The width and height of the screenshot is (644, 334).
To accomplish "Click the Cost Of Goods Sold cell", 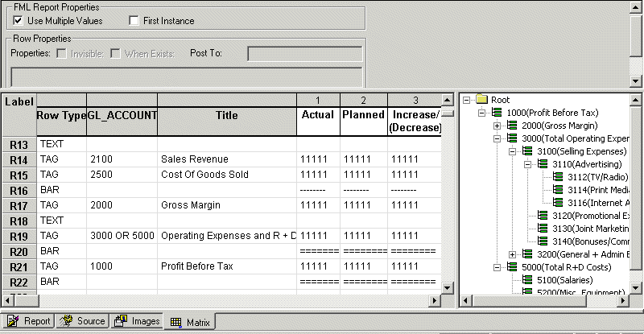I will [227, 175].
